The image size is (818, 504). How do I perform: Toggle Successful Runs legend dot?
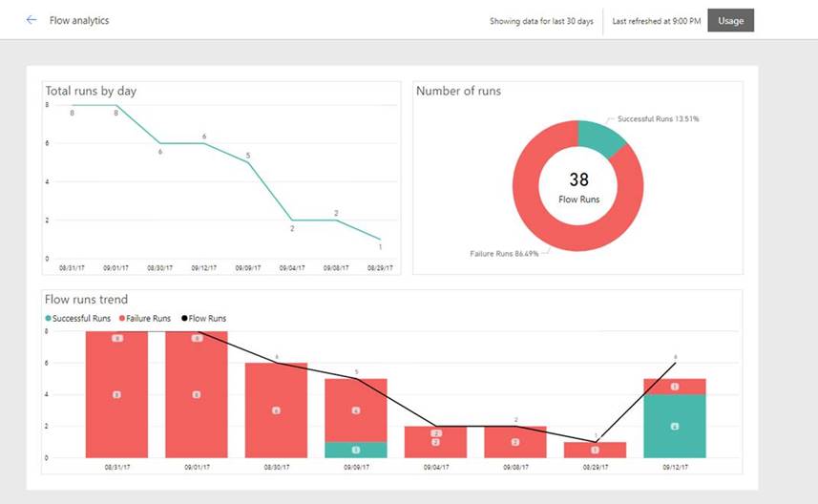click(x=49, y=319)
